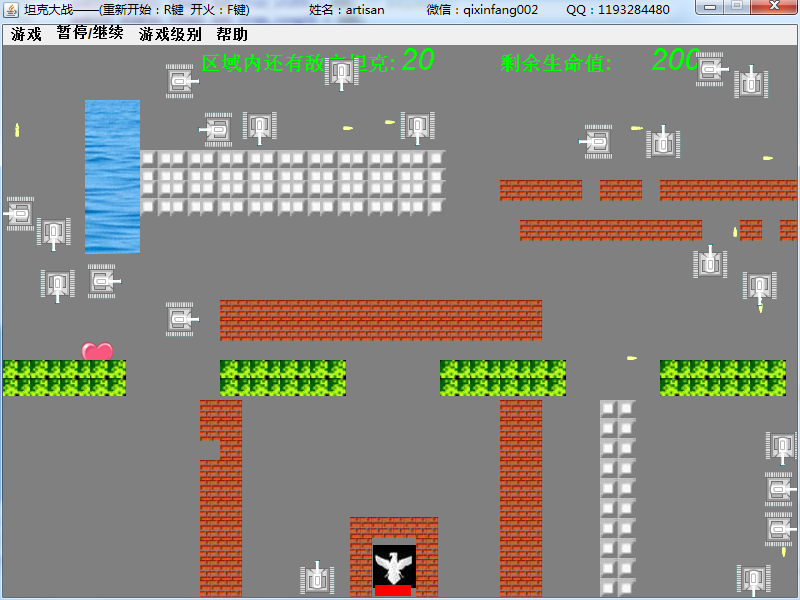Viewport: 800px width, 600px height.
Task: Click enemy tank overlapping the 200 life value
Action: (x=711, y=69)
